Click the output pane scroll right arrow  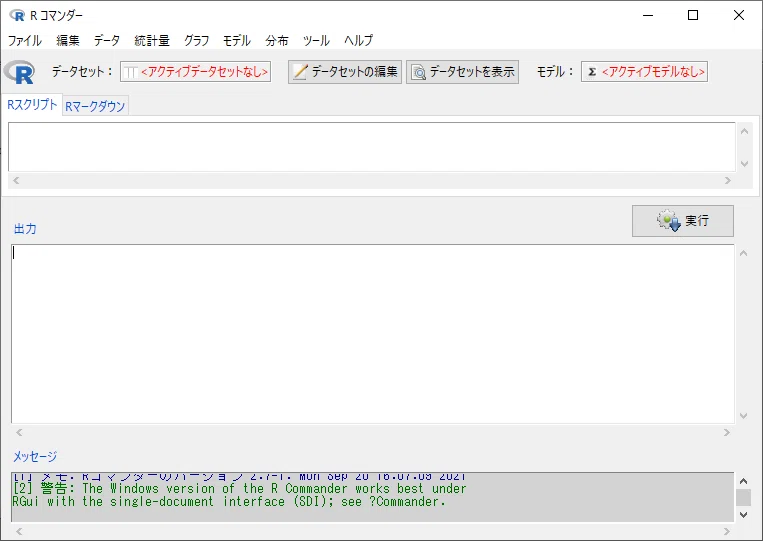[x=727, y=433]
